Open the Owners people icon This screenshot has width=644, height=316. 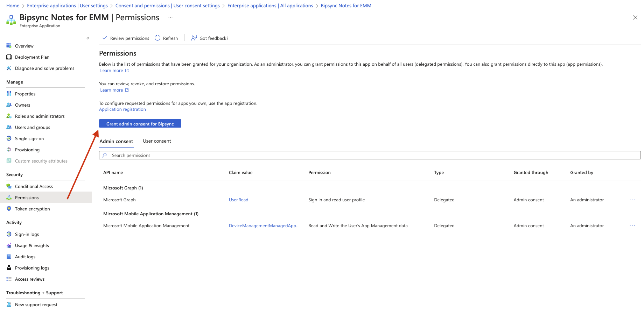point(9,105)
